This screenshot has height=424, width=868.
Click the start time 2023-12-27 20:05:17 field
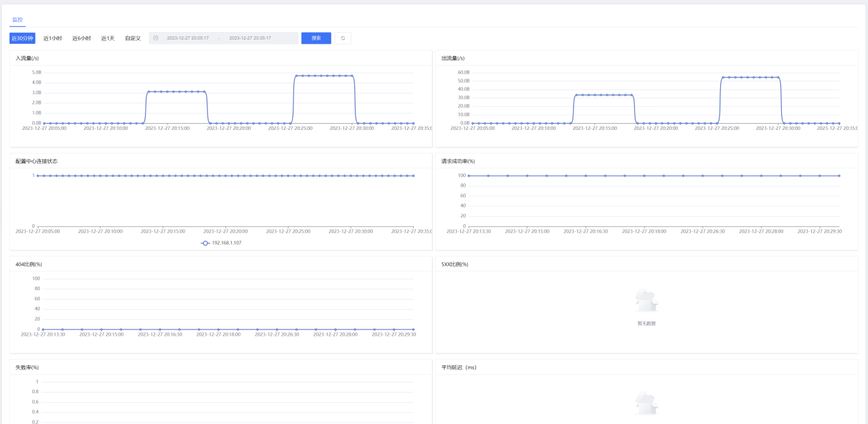187,38
